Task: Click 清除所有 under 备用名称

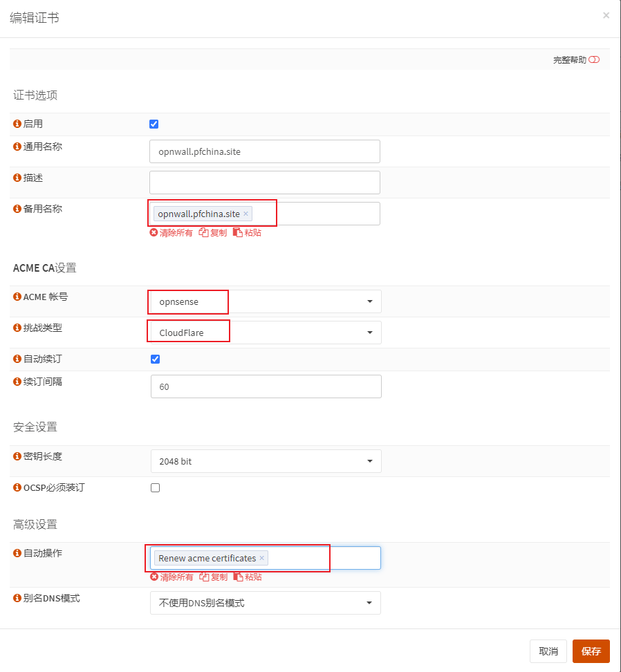Action: click(172, 233)
